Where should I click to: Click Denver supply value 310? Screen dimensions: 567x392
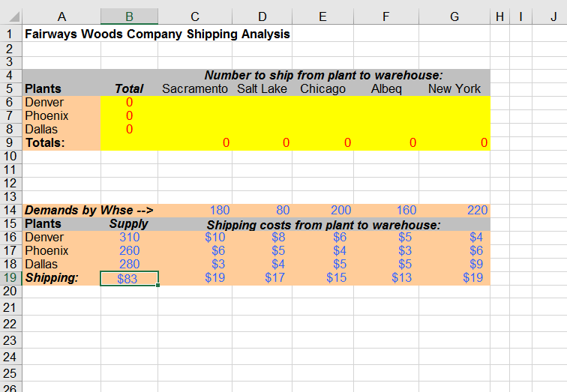tap(129, 238)
